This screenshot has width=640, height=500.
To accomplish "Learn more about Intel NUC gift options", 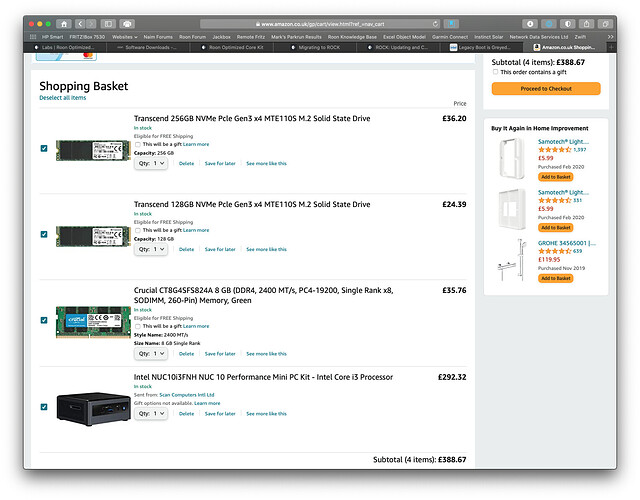I will click(x=207, y=403).
